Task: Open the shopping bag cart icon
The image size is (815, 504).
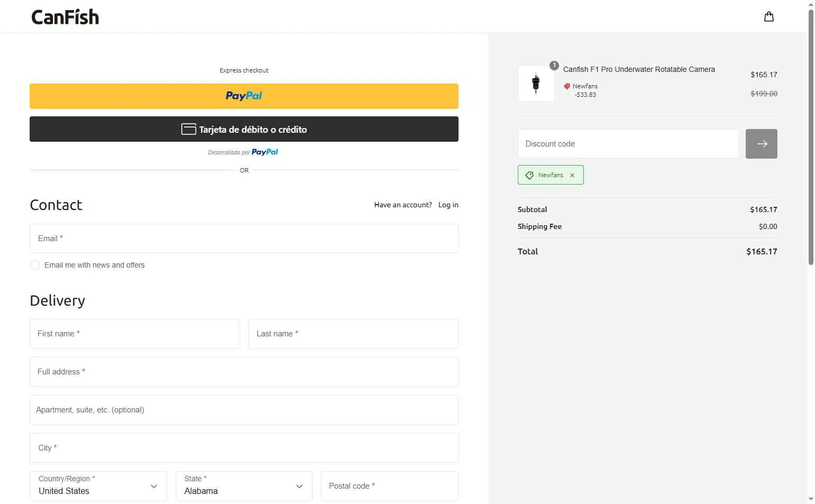Action: (769, 16)
